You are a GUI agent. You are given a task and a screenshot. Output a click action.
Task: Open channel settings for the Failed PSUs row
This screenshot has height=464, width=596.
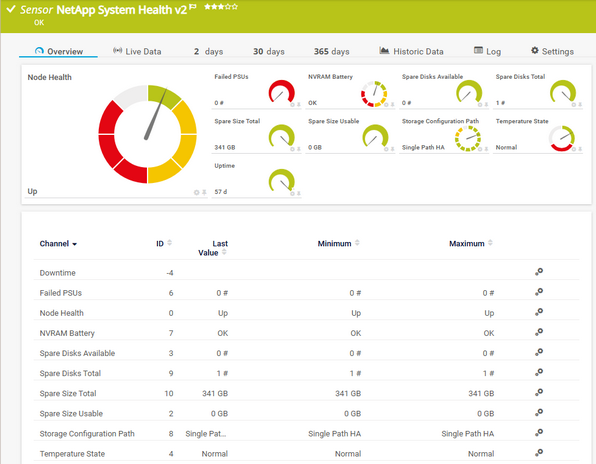click(x=539, y=292)
